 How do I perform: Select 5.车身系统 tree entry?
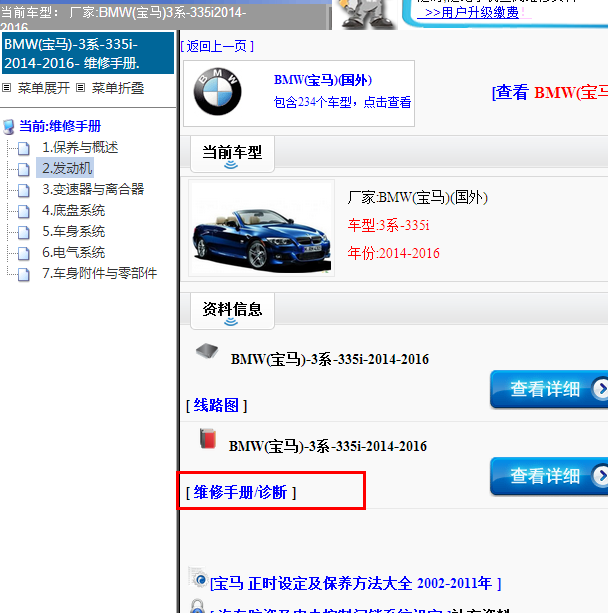click(x=73, y=231)
